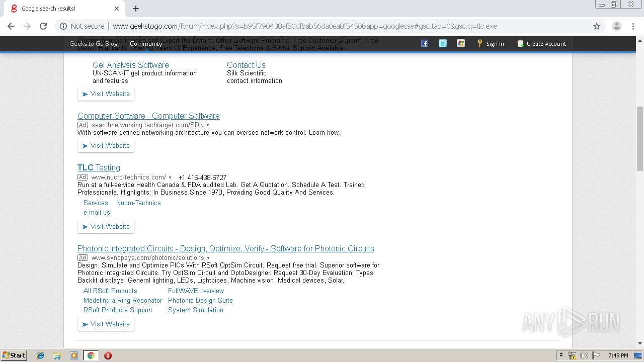Viewport: 644px width, 362px height.
Task: Open RSoft Products Support link
Action: (118, 310)
